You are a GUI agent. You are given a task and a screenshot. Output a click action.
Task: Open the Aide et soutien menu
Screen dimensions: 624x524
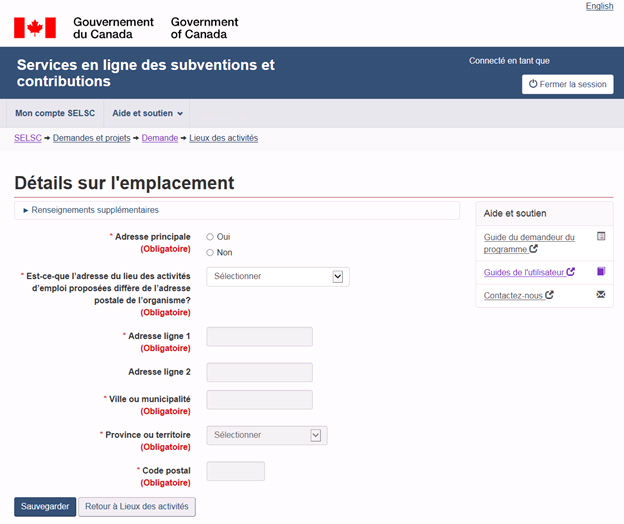[x=147, y=113]
